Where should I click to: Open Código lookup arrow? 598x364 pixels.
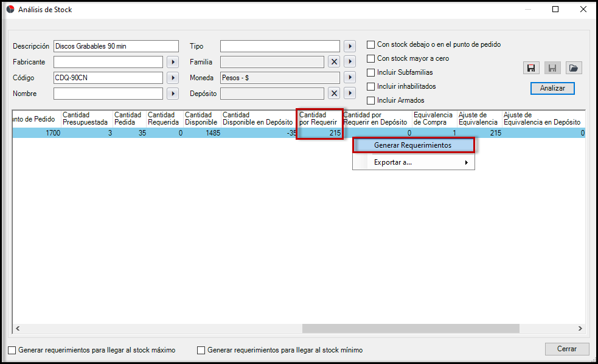click(173, 78)
